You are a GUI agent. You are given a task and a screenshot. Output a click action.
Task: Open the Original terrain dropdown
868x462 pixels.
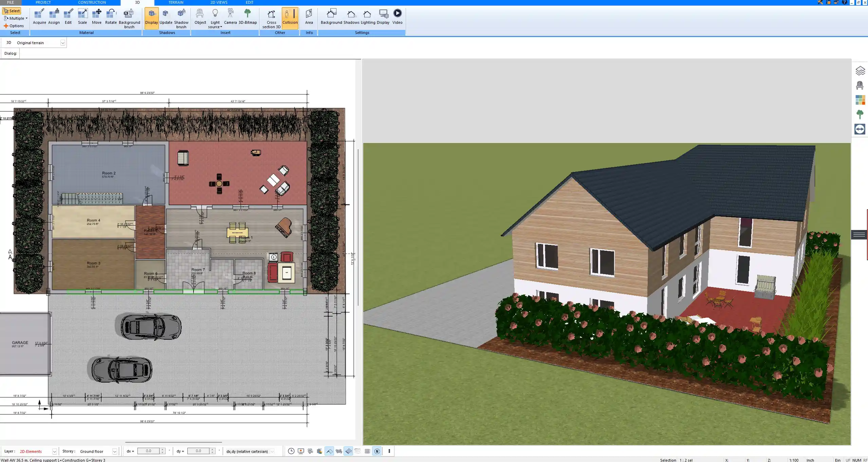coord(63,42)
